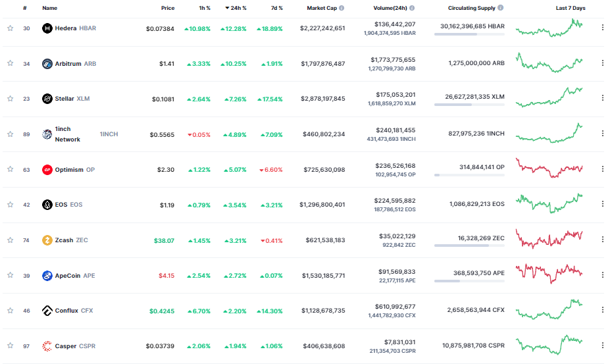Expand options menu for EOS row
The image size is (612, 364).
tap(602, 204)
